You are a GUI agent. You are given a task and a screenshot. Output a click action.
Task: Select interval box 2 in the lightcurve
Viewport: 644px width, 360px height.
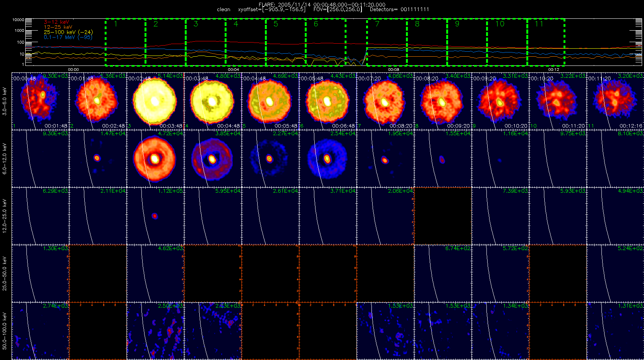click(x=166, y=41)
